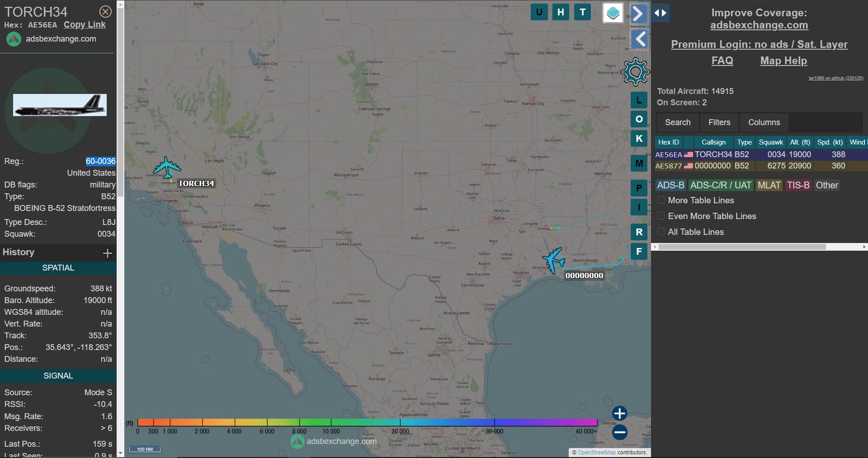Open the Columns tab
The height and width of the screenshot is (458, 868).
pos(764,122)
